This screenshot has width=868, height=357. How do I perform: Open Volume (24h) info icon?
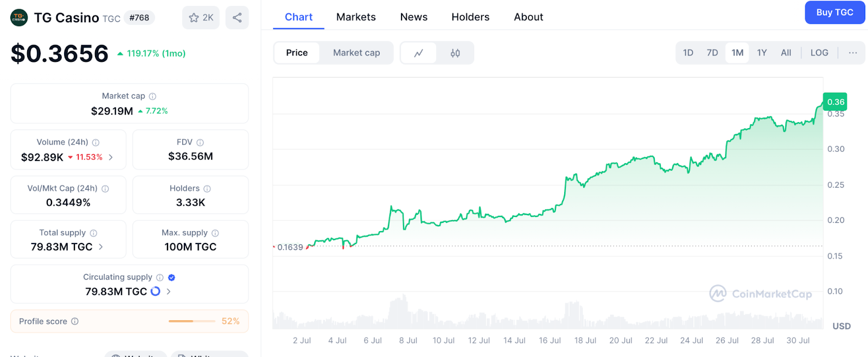point(95,143)
